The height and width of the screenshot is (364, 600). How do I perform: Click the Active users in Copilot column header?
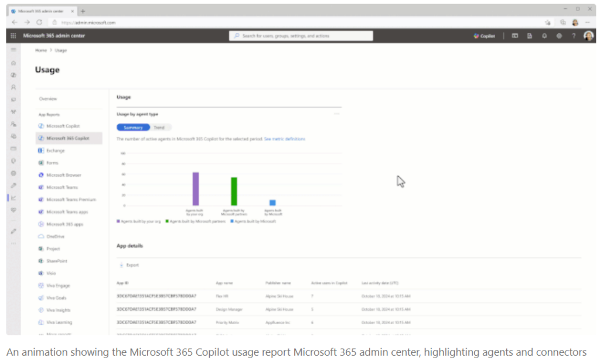tap(329, 283)
